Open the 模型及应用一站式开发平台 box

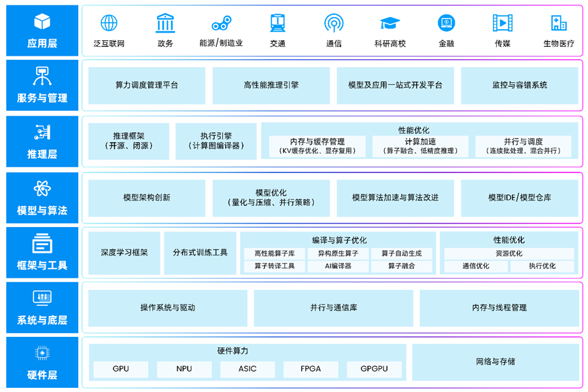point(395,86)
